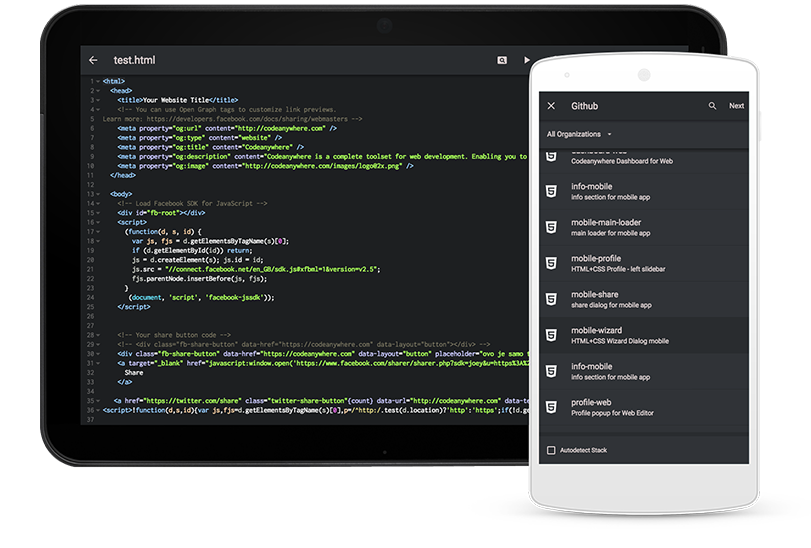Click the 'Load Facebook SDK for JavaScript' comment
Screen dimensions: 811x548
(x=192, y=204)
